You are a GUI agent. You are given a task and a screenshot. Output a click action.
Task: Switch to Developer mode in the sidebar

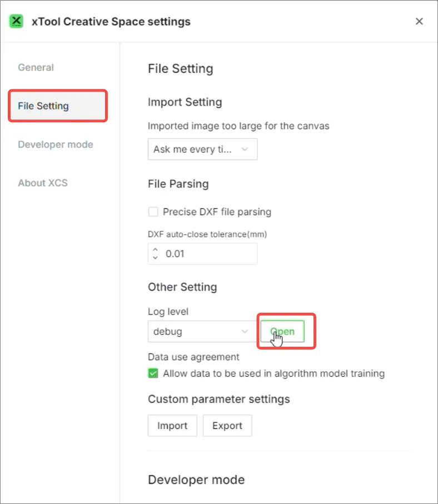click(x=56, y=144)
